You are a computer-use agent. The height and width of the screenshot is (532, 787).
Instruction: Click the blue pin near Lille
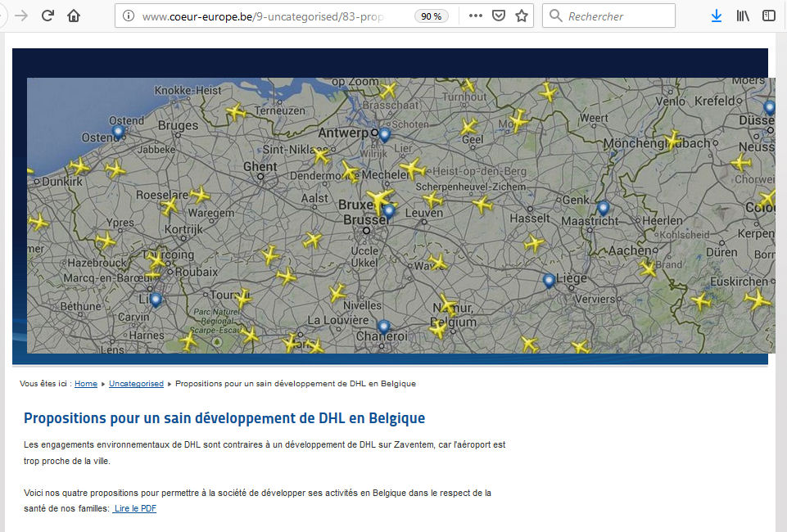[156, 300]
